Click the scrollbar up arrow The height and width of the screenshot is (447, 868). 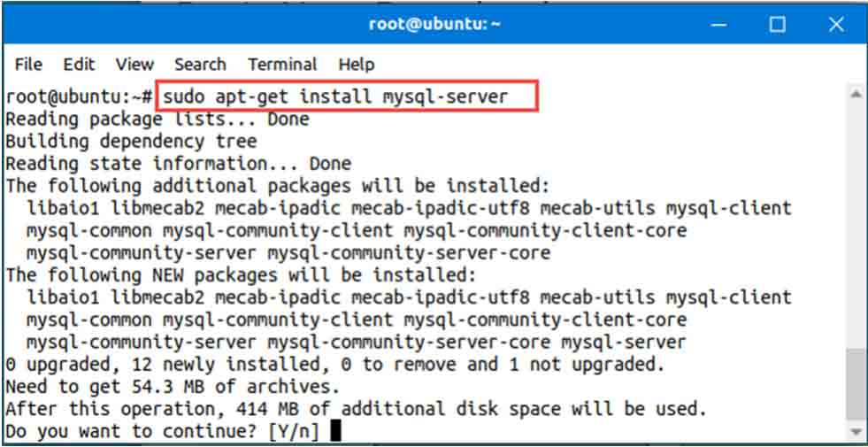(856, 95)
